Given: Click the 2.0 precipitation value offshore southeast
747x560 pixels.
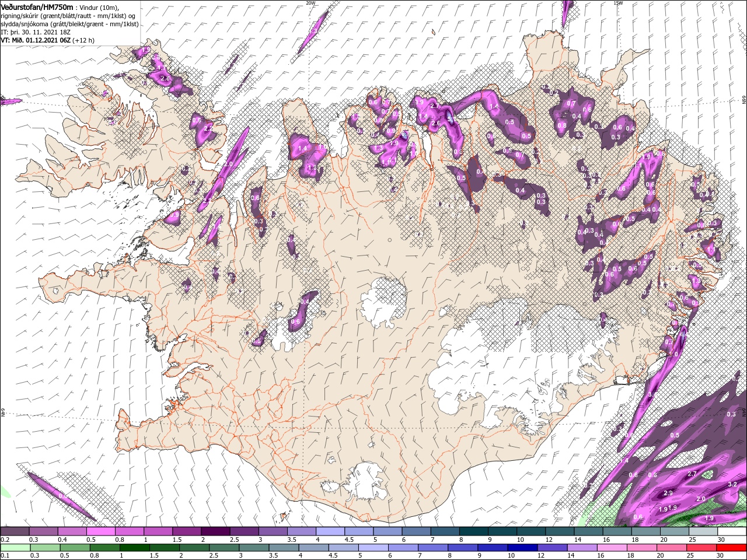Looking at the screenshot, I should point(701,499).
